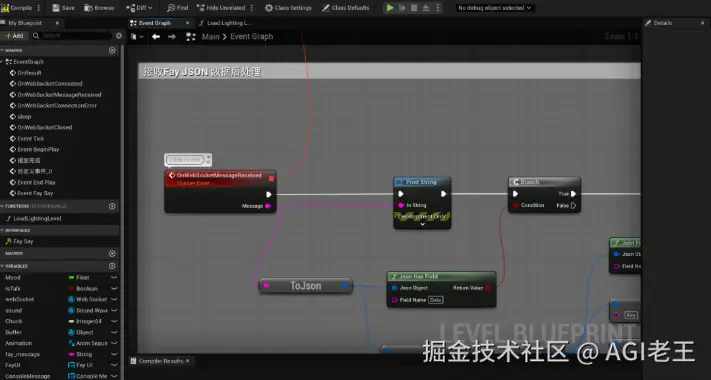Browse to asset in Content Browser

click(99, 8)
